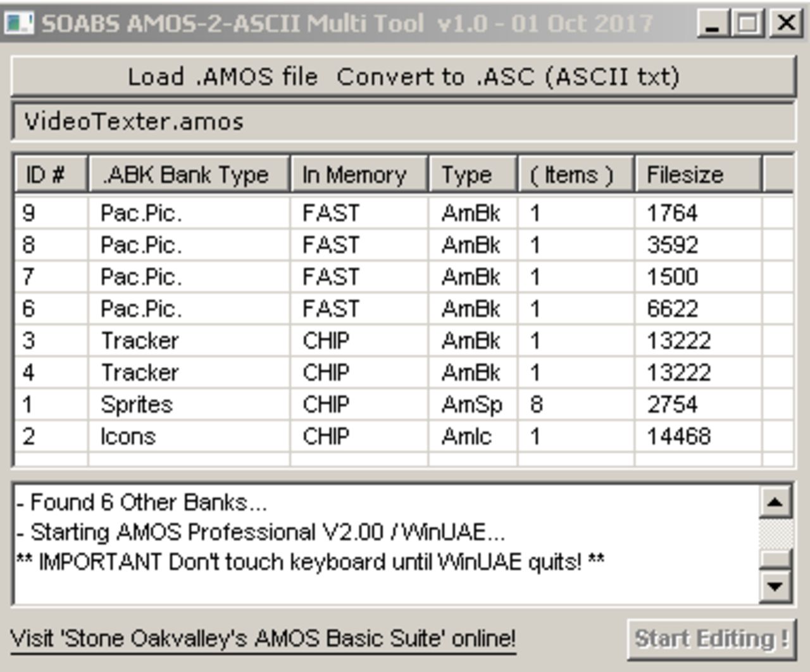Click the log scrollbar thumb
Viewport: 810px width, 672px height.
pos(775,557)
